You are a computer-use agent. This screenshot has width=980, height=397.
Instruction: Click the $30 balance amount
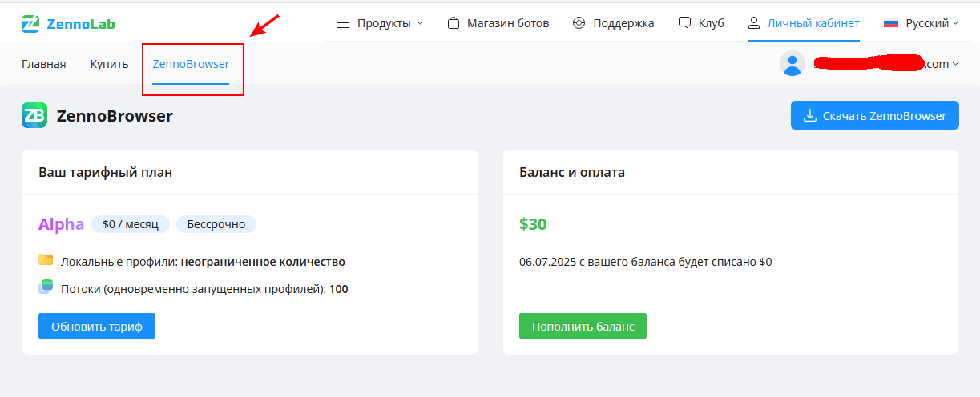coord(533,224)
